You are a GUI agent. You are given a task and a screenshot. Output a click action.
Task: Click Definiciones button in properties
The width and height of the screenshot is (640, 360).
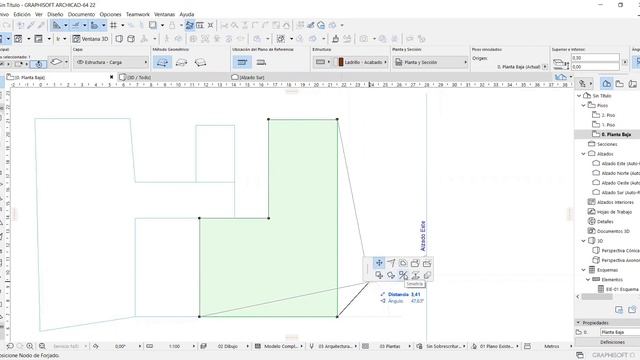pos(612,342)
